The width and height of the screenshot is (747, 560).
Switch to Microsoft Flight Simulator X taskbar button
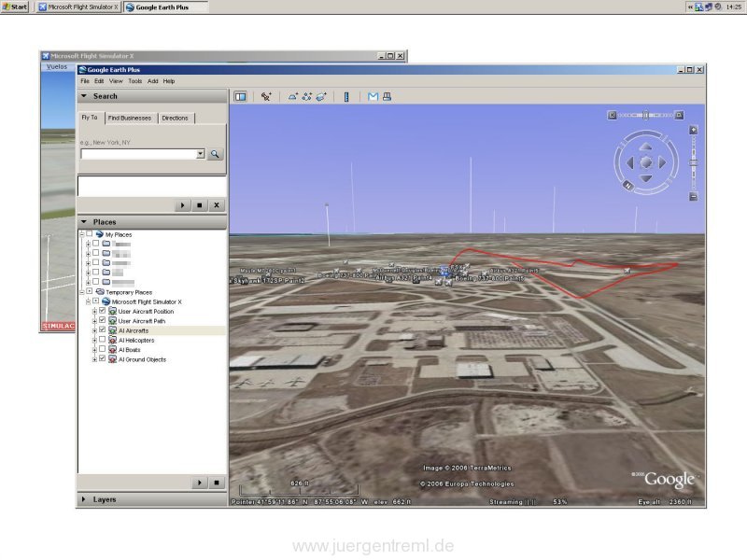pyautogui.click(x=78, y=7)
